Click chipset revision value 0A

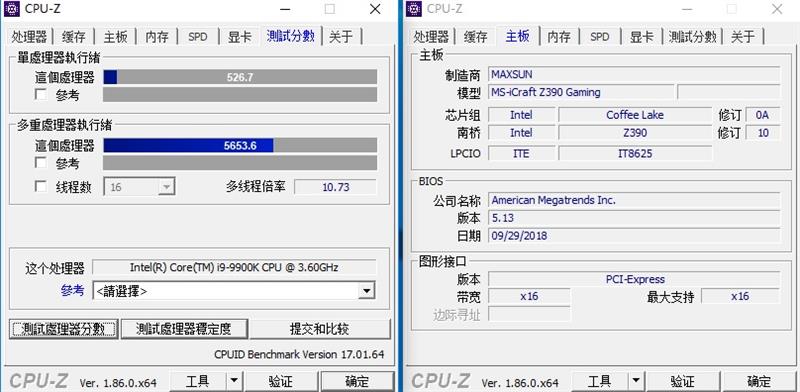tap(762, 115)
